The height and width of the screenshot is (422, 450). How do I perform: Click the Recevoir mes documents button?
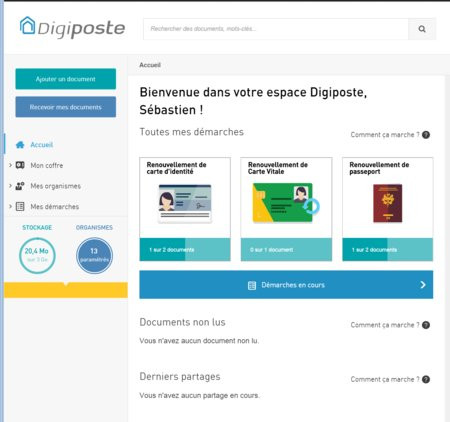(66, 107)
